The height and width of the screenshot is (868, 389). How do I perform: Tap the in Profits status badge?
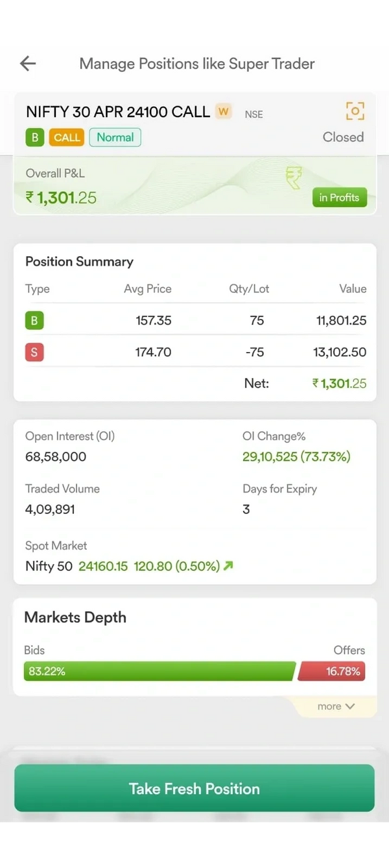click(x=339, y=198)
